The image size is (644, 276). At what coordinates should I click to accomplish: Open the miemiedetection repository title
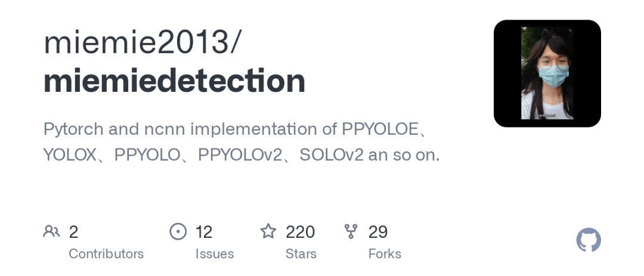[x=175, y=82]
